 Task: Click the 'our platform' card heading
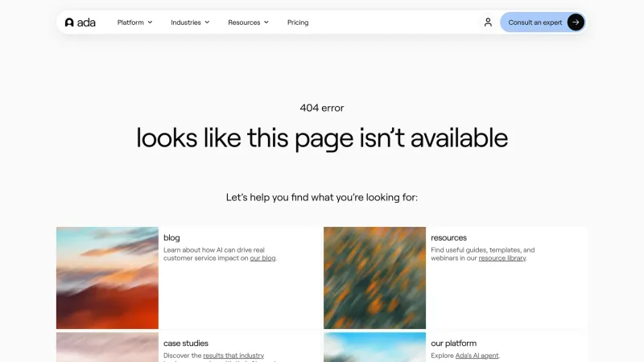pos(453,343)
